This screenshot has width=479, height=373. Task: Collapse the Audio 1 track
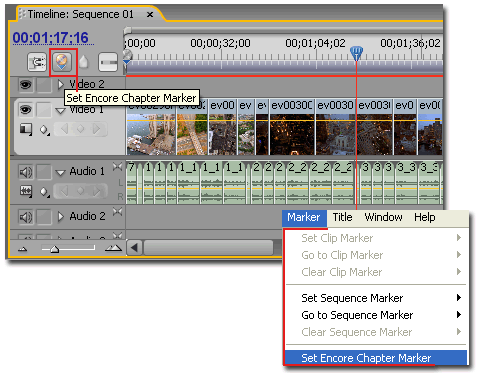[x=60, y=173]
